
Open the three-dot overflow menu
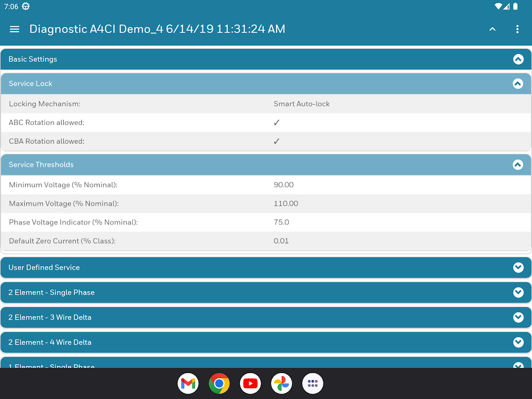tap(517, 29)
